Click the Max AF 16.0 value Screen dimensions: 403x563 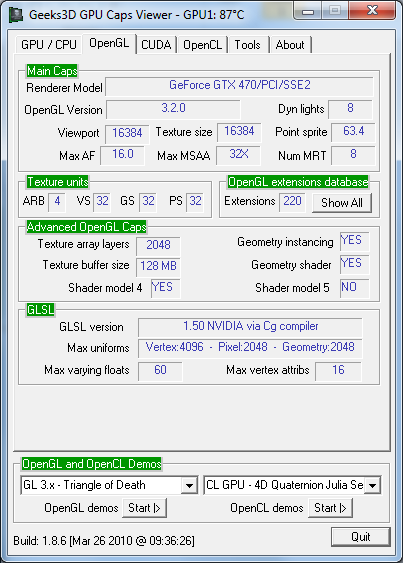tap(122, 155)
